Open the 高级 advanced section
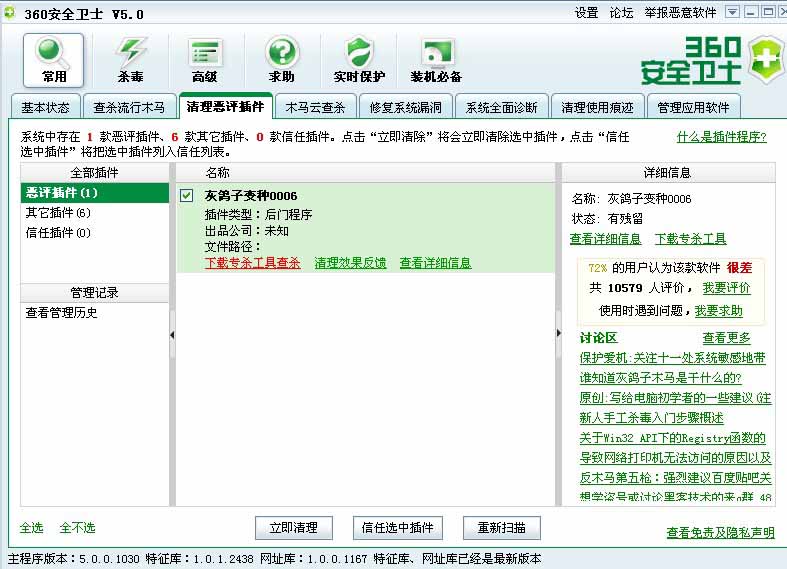 click(205, 60)
